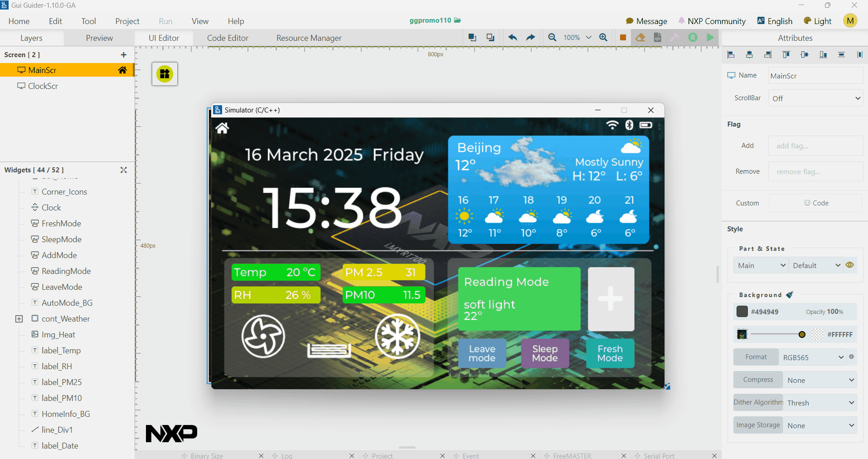This screenshot has height=459, width=868.
Task: Switch to the Code Editor tab
Action: pyautogui.click(x=227, y=38)
